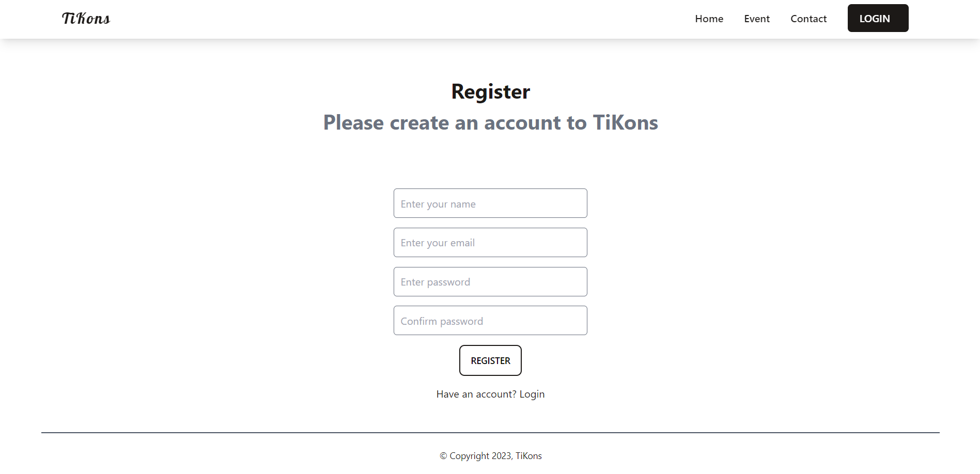Click the TiKons logo in the header
Screen dimensions: 980x474
coord(85,18)
